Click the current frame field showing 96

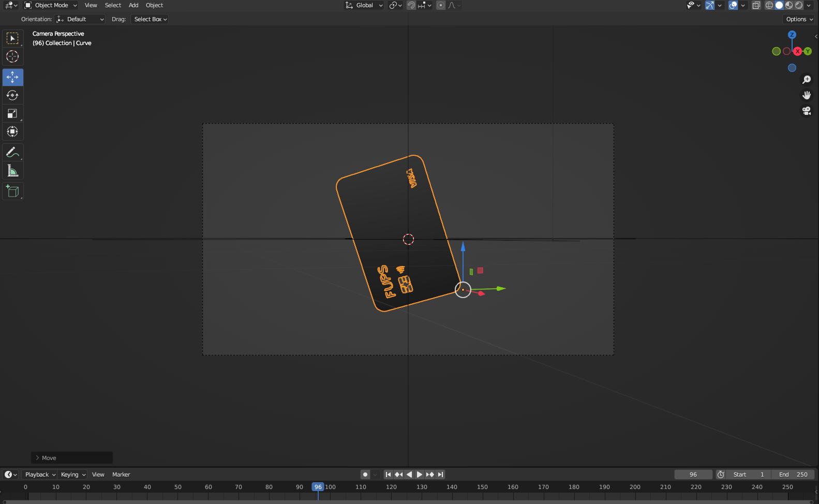click(x=693, y=475)
